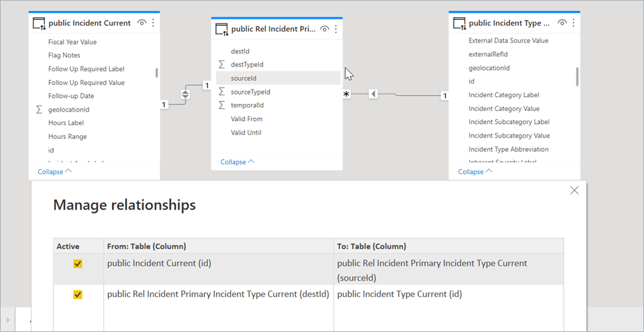Click the Incident Current table header icon

coord(39,23)
